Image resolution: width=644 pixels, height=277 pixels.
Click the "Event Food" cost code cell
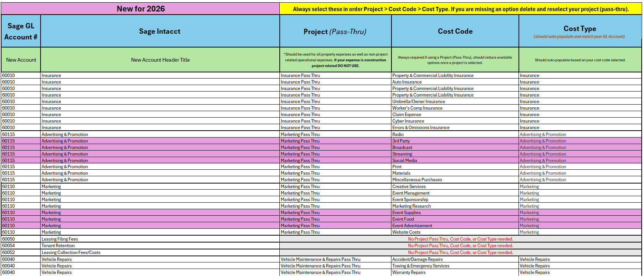(455, 219)
